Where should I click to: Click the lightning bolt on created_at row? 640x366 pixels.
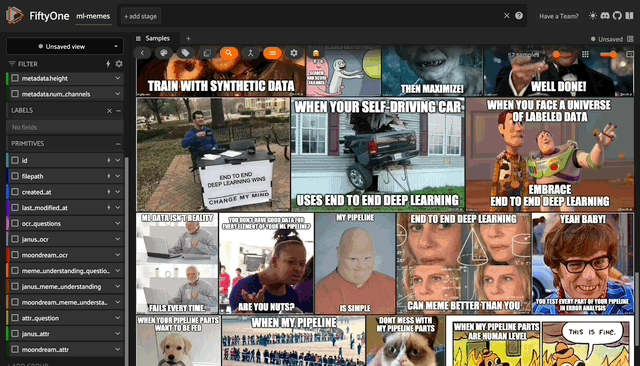(x=109, y=192)
